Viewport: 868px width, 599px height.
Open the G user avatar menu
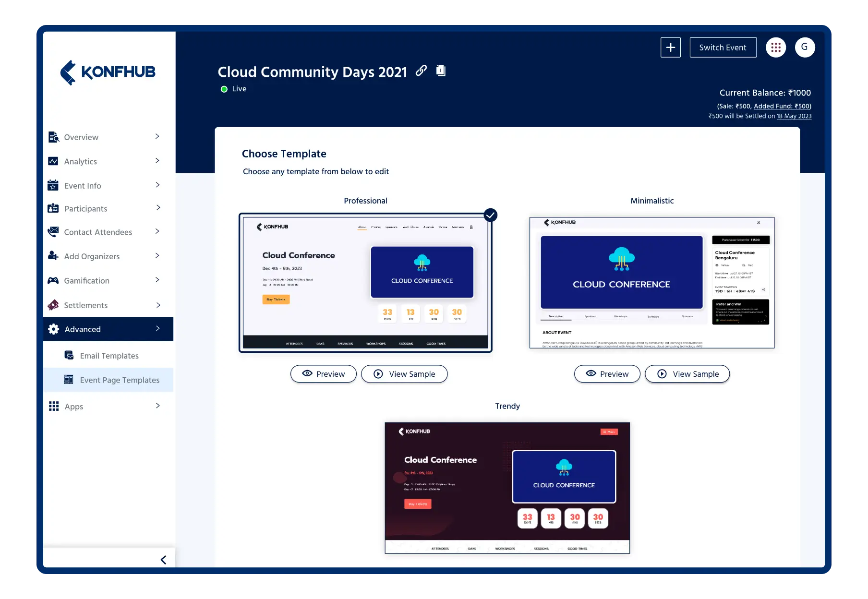pyautogui.click(x=805, y=48)
